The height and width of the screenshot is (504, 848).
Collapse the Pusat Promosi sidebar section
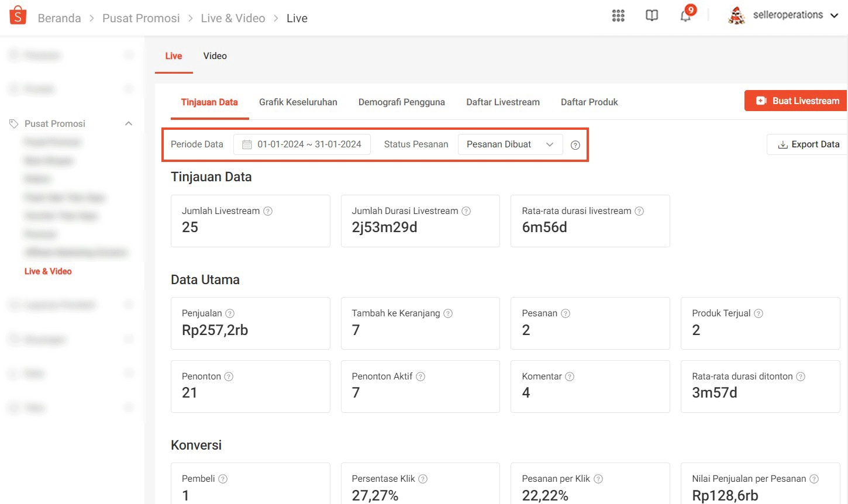(129, 123)
